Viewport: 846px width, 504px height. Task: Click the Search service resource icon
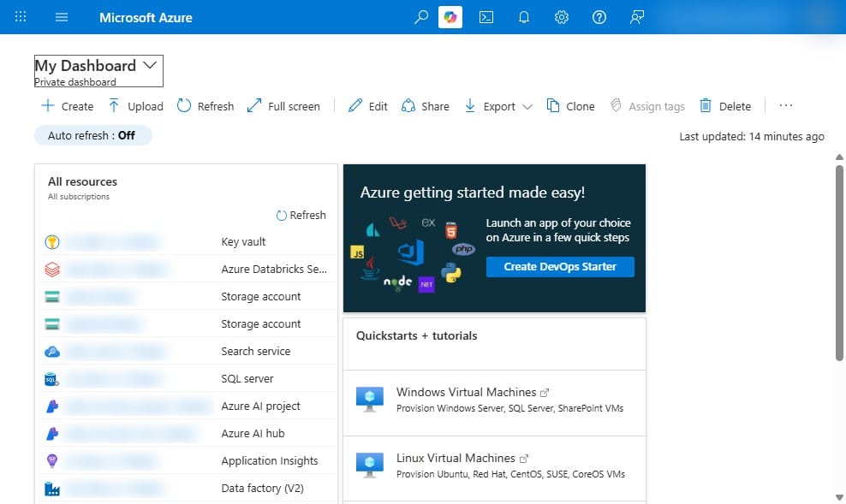click(x=52, y=352)
